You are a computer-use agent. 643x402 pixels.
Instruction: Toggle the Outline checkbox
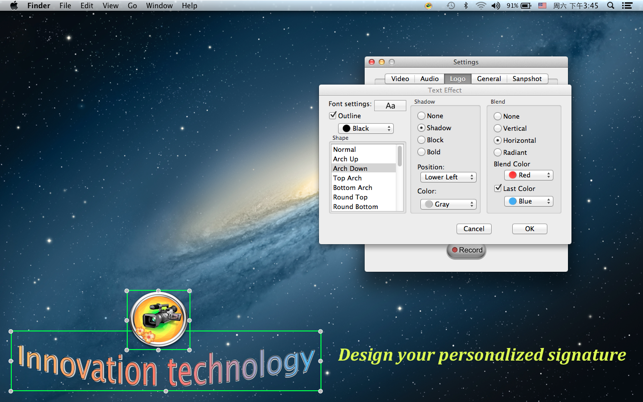(x=333, y=115)
